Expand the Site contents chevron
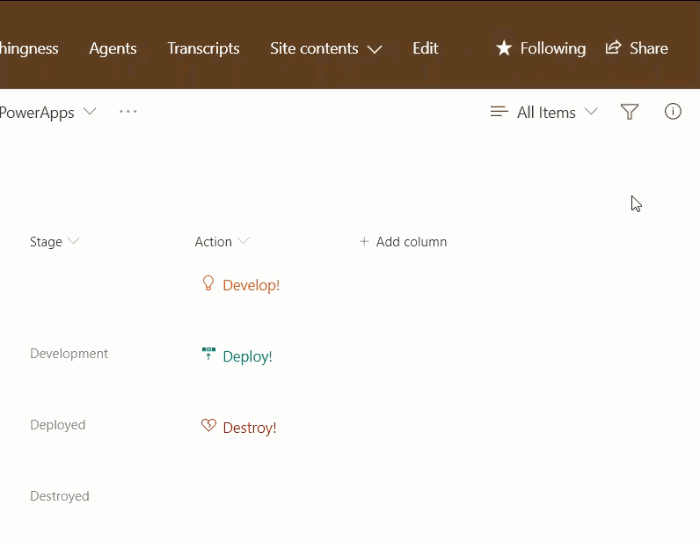This screenshot has height=542, width=700. point(375,49)
